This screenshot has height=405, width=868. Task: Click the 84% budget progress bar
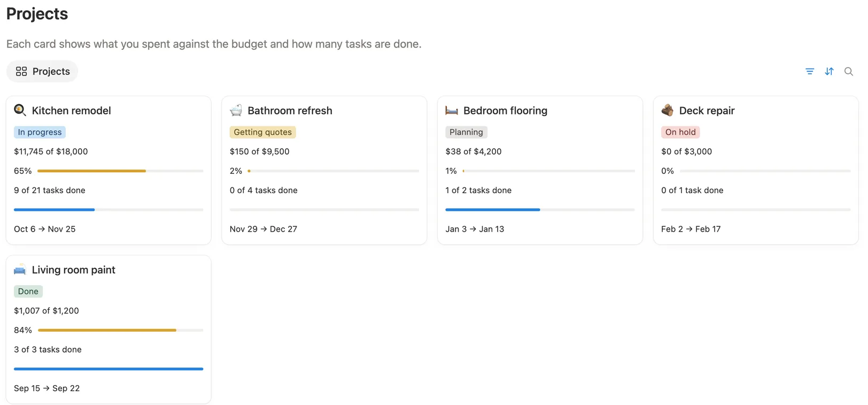click(x=120, y=330)
